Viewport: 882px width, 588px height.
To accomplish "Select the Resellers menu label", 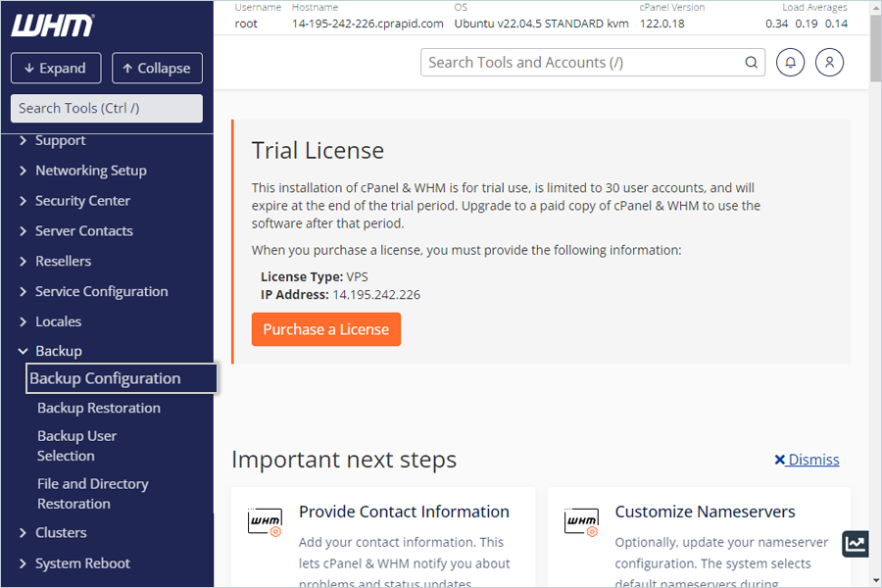I will tap(63, 261).
